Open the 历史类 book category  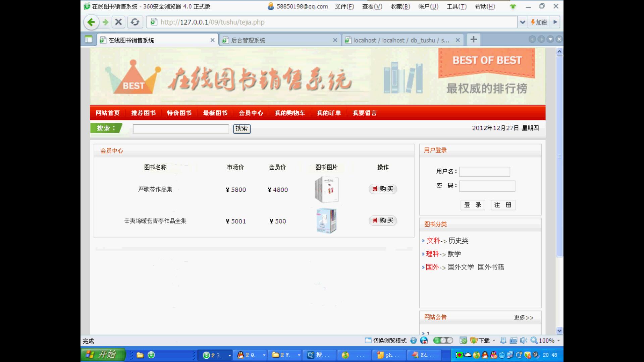(458, 241)
